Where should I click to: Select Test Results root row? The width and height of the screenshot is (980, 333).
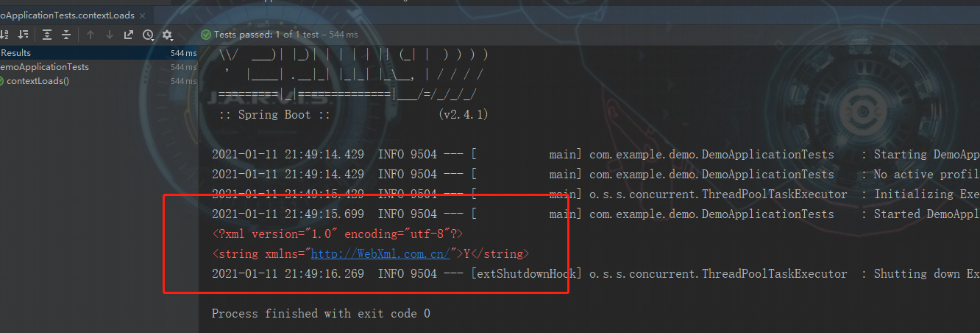99,53
